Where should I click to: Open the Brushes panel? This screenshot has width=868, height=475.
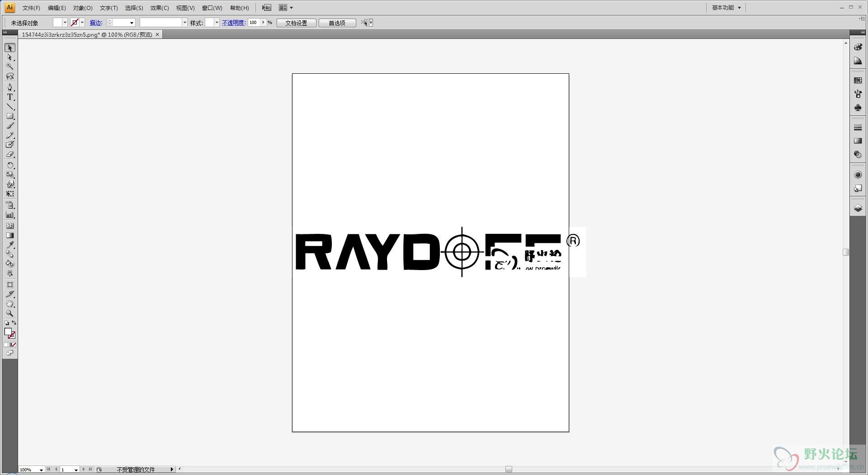[x=858, y=94]
